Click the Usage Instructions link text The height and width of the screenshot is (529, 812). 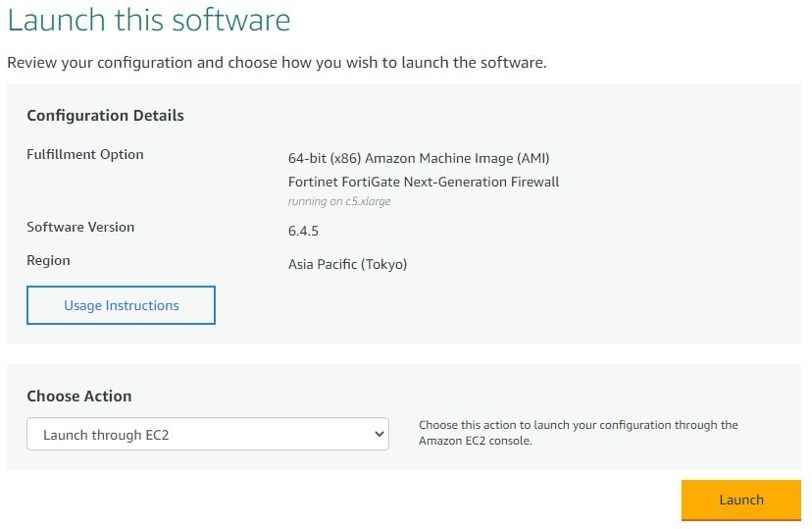tap(122, 305)
